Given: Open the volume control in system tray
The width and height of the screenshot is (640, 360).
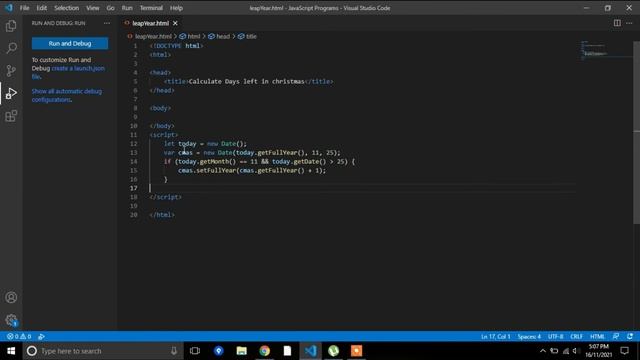Looking at the screenshot, I should (576, 351).
